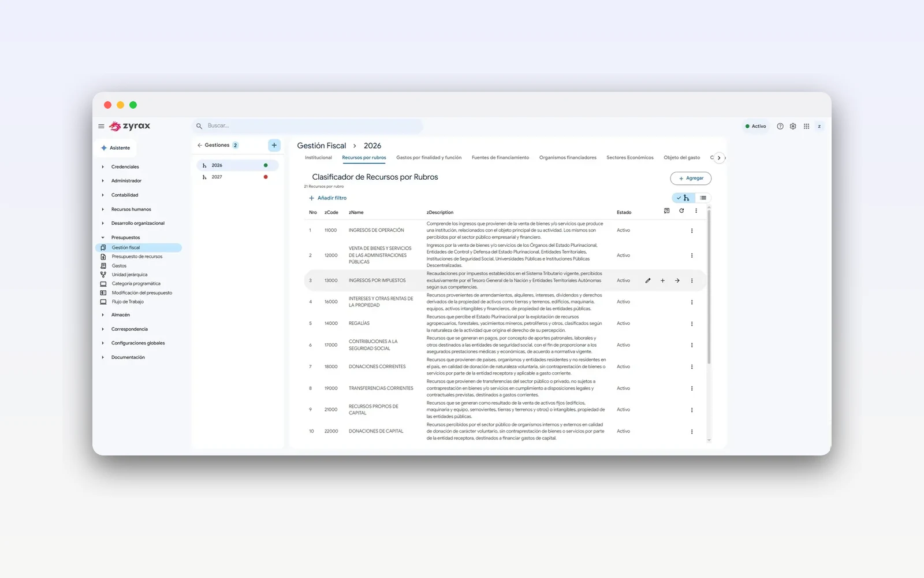Add a child to INGRESOS POR IMPUESTOS row

[662, 281]
